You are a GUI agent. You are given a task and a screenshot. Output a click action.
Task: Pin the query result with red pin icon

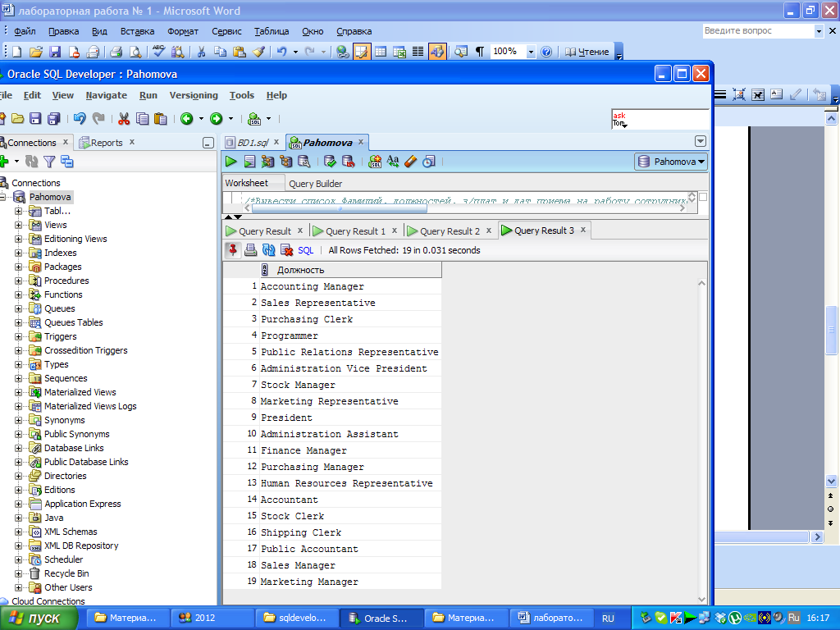pos(232,249)
